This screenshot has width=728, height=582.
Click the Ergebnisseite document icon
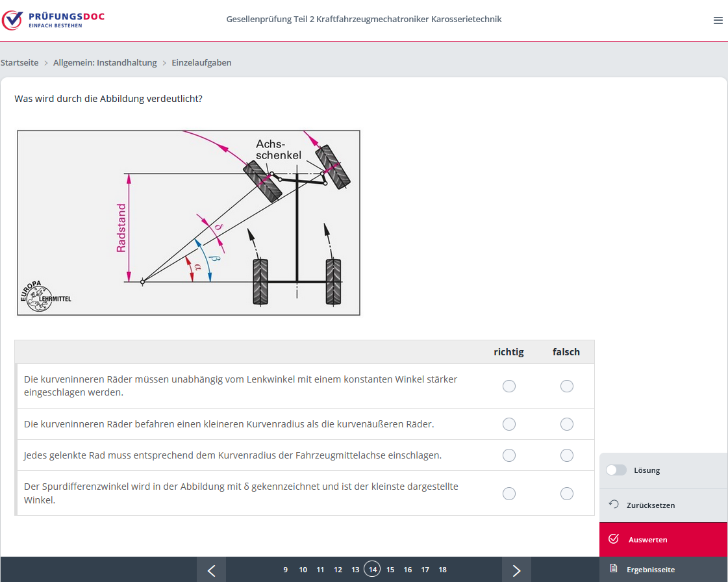pos(613,569)
